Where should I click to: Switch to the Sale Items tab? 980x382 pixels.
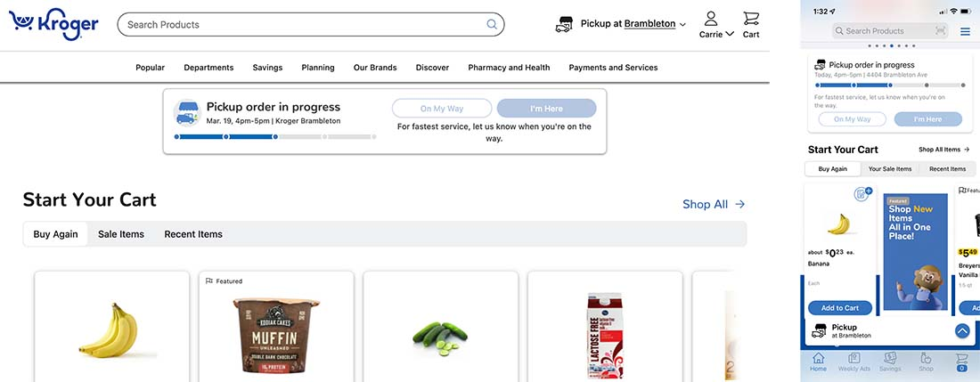[121, 234]
